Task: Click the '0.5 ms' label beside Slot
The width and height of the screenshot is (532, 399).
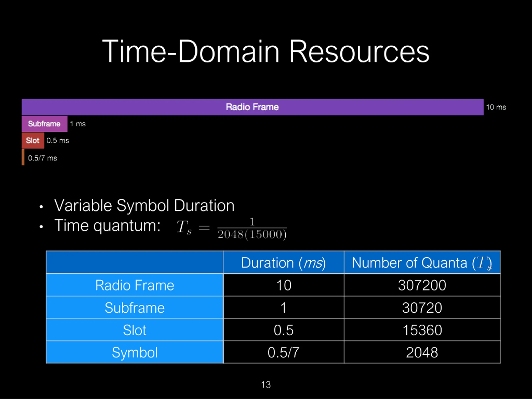Action: tap(58, 140)
